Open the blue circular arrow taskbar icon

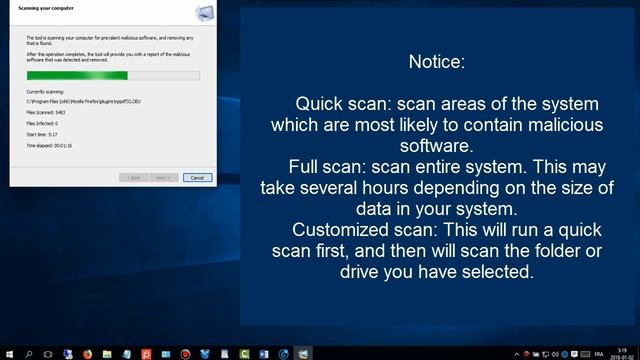click(x=283, y=354)
